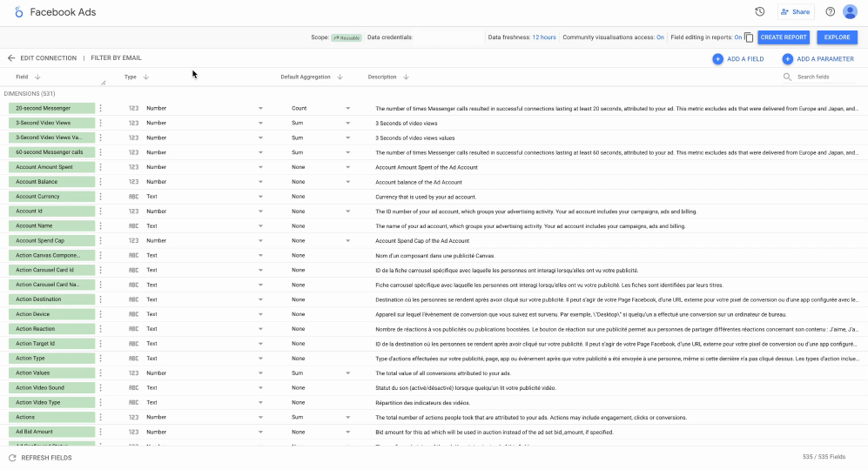868x470 pixels.
Task: Select the Action Carousel Card Id field chip
Action: 51,270
